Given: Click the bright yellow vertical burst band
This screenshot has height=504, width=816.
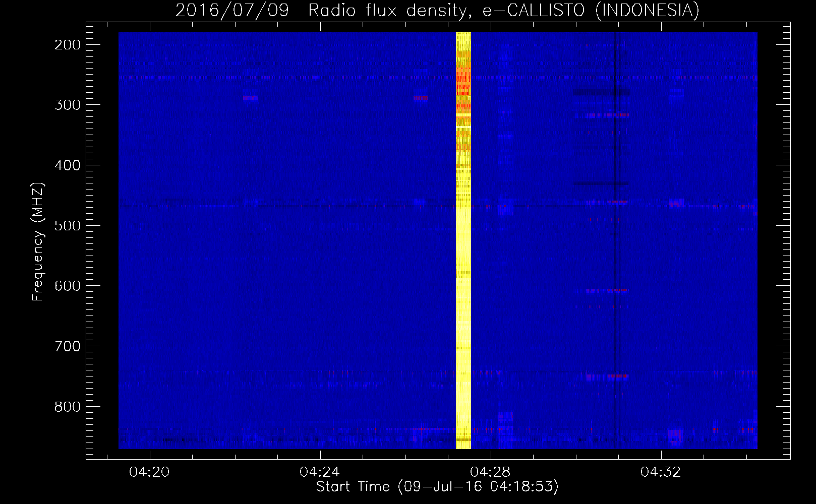Looking at the screenshot, I should [x=463, y=240].
